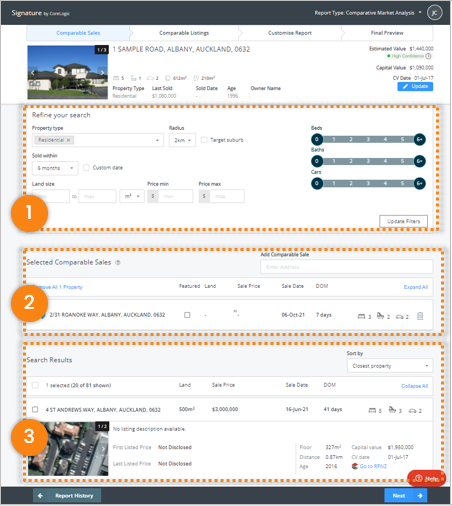Screen dimensions: 452x506
Task: Open the Radius 2km dropdown
Action: [182, 140]
